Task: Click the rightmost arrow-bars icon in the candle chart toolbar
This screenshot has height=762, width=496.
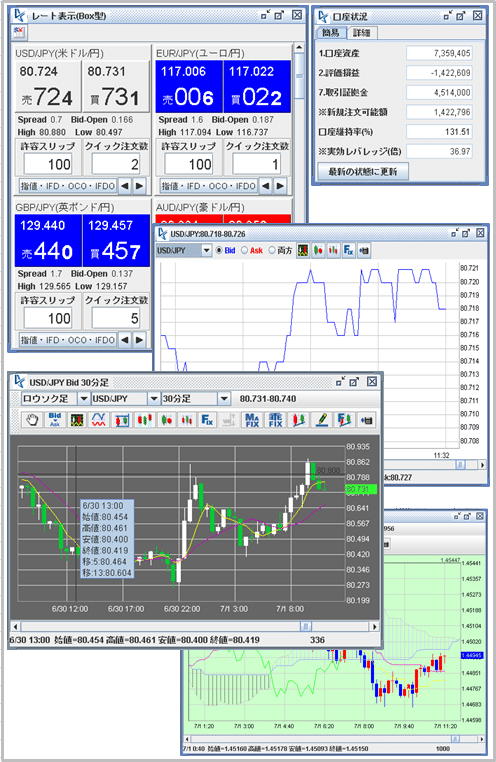Action: click(366, 419)
